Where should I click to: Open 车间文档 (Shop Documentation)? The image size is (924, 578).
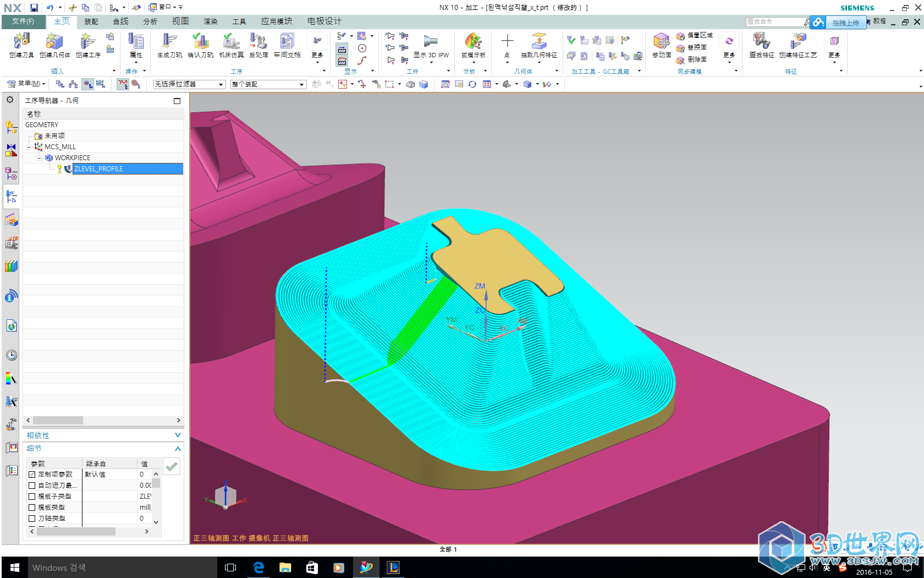tap(287, 45)
